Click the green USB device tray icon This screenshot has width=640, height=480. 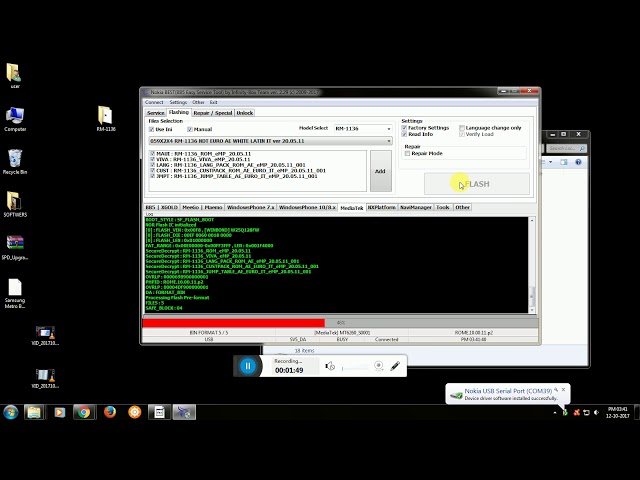pyautogui.click(x=565, y=413)
